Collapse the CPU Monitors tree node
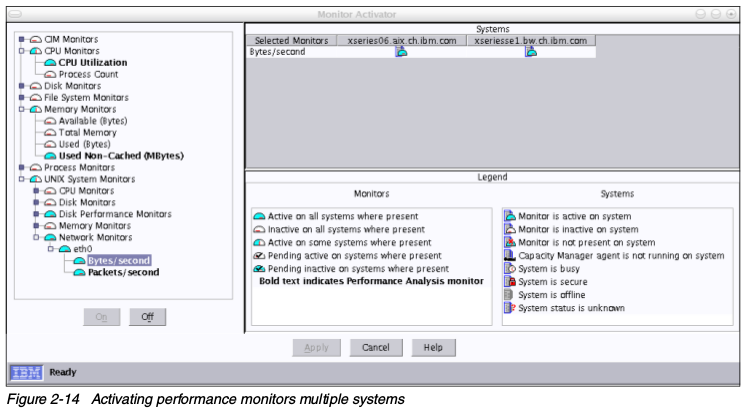 tap(21, 50)
